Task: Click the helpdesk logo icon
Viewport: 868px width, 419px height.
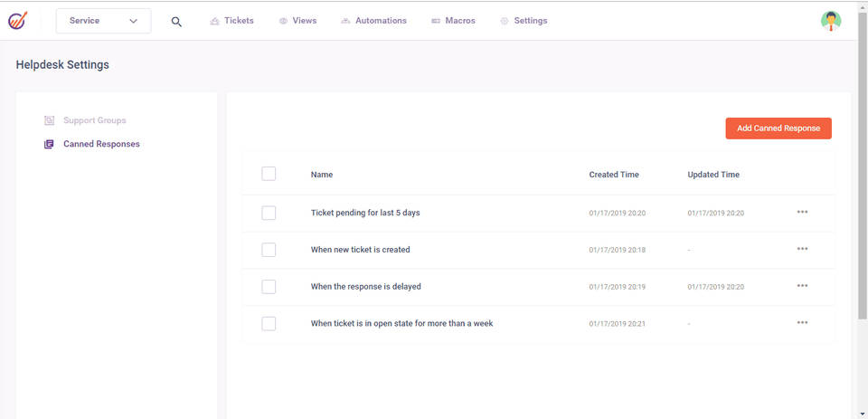Action: point(18,20)
